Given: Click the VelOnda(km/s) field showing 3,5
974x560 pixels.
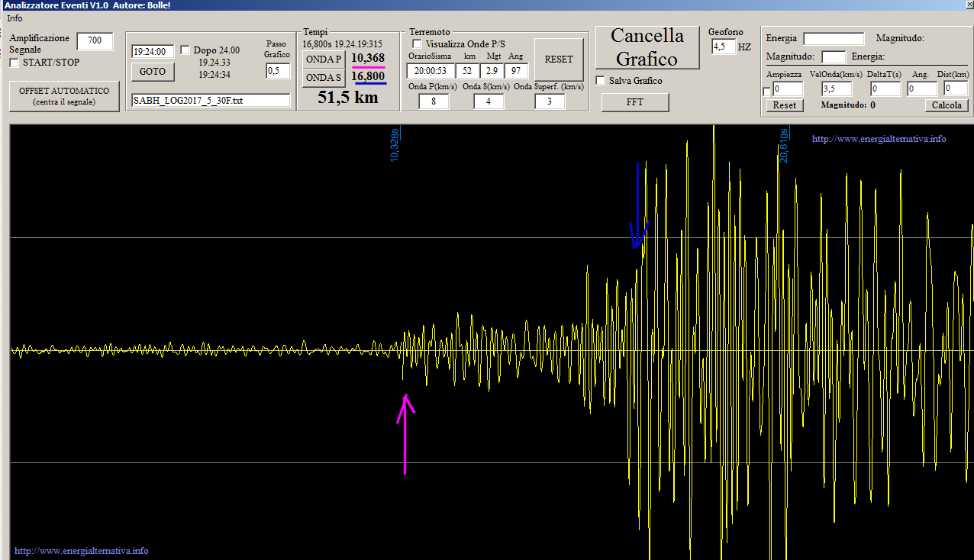Looking at the screenshot, I should pos(836,89).
